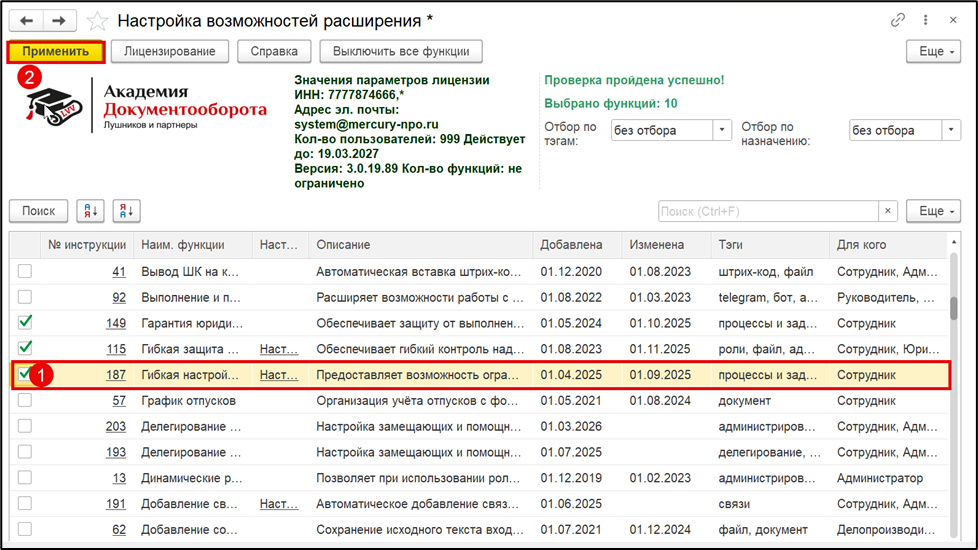Screen dimensions: 978x550
Task: Open the three-dot window menu
Action: coord(926,21)
